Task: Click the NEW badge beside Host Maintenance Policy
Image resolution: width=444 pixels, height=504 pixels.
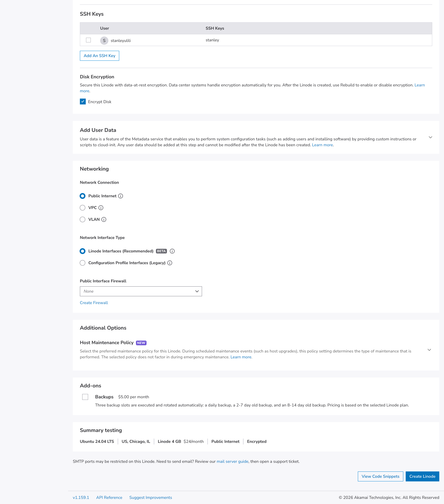Action: coord(141,343)
